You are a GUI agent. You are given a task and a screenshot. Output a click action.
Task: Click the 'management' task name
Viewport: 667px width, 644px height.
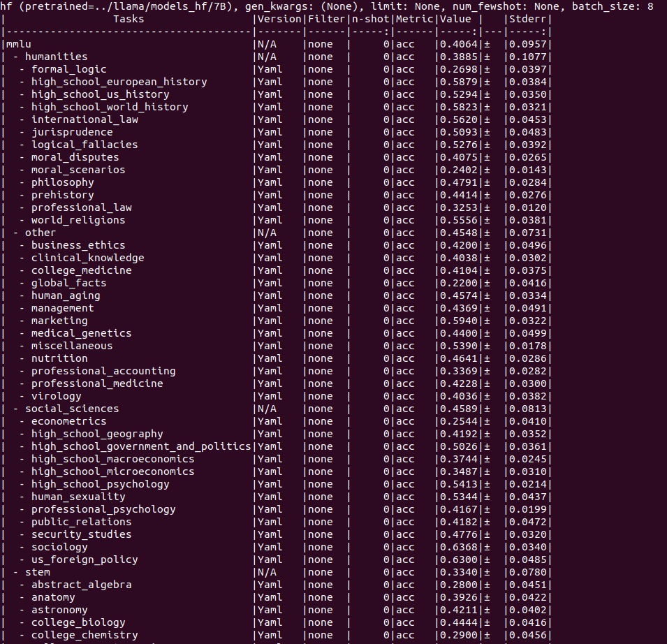tap(63, 309)
